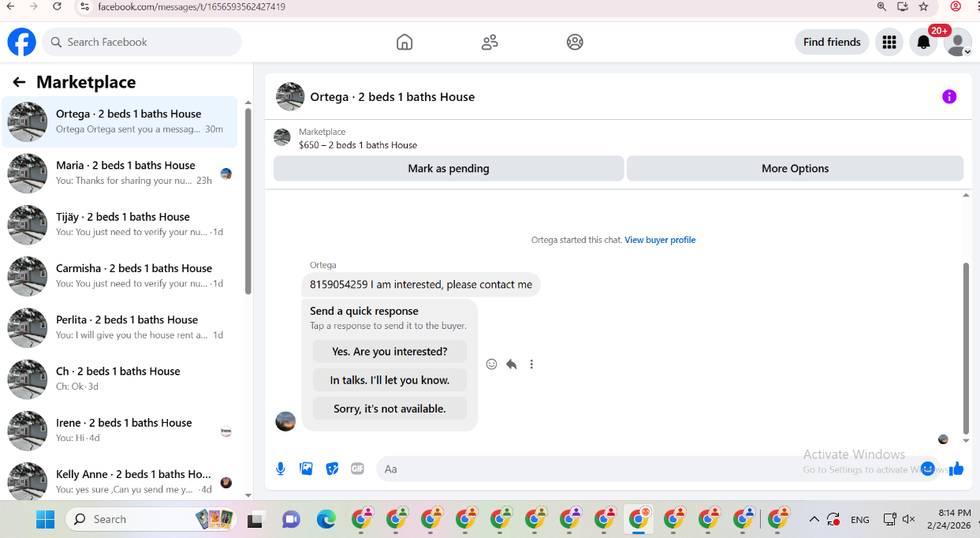Open the browser zoom magnifier icon
This screenshot has width=980, height=538.
pyautogui.click(x=882, y=6)
